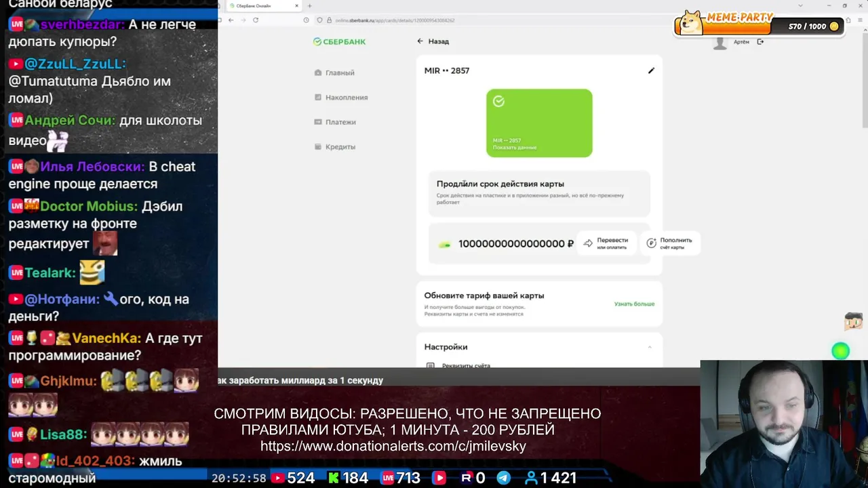Click the Обновите тариф вашей карты heading
The image size is (868, 488).
[x=484, y=296]
